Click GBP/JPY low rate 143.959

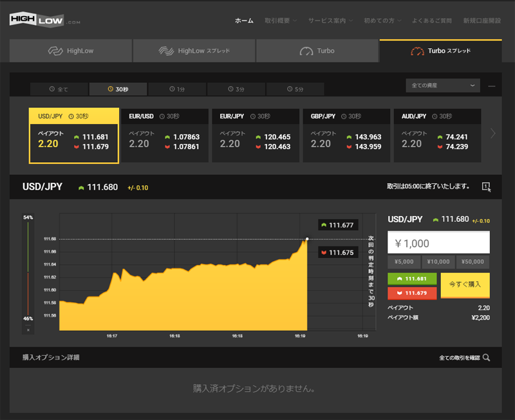click(x=368, y=147)
